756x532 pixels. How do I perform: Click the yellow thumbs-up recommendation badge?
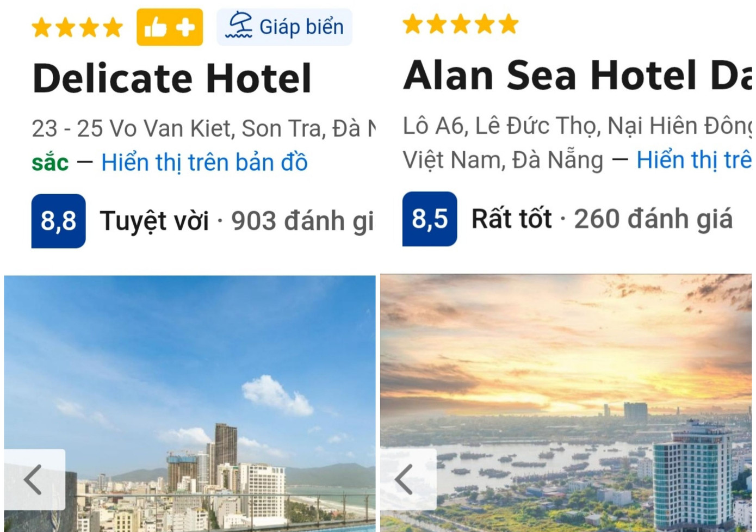[x=170, y=26]
